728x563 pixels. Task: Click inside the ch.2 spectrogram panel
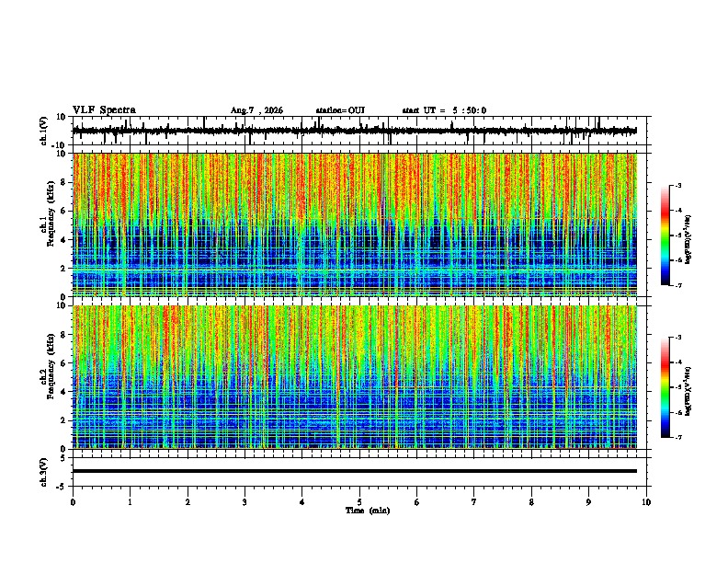[355, 377]
